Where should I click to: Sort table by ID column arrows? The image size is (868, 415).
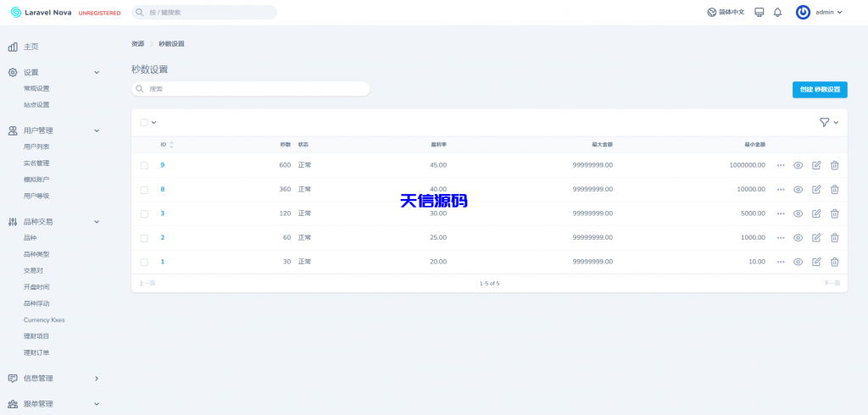click(171, 145)
